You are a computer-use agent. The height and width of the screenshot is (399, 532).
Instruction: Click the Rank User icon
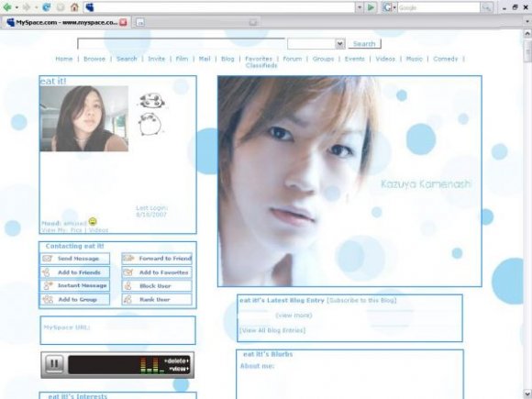click(127, 299)
